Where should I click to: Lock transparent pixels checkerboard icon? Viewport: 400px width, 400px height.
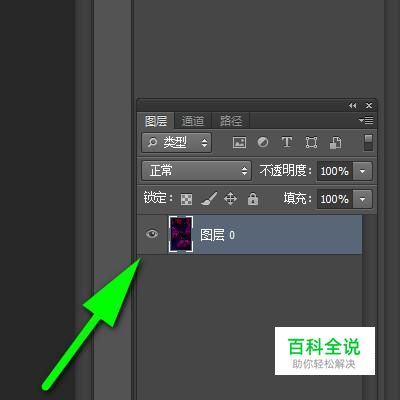point(186,199)
